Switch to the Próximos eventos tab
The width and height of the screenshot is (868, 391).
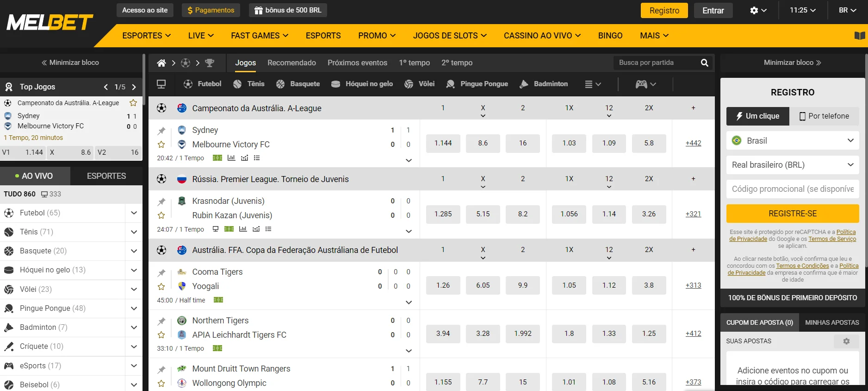(x=357, y=63)
